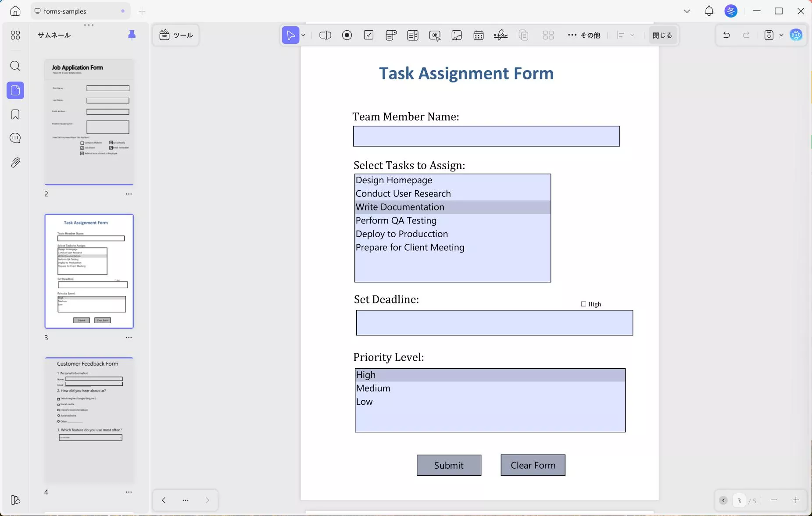Viewport: 812px width, 516px height.
Task: Select the digital signature field tool
Action: 501,35
